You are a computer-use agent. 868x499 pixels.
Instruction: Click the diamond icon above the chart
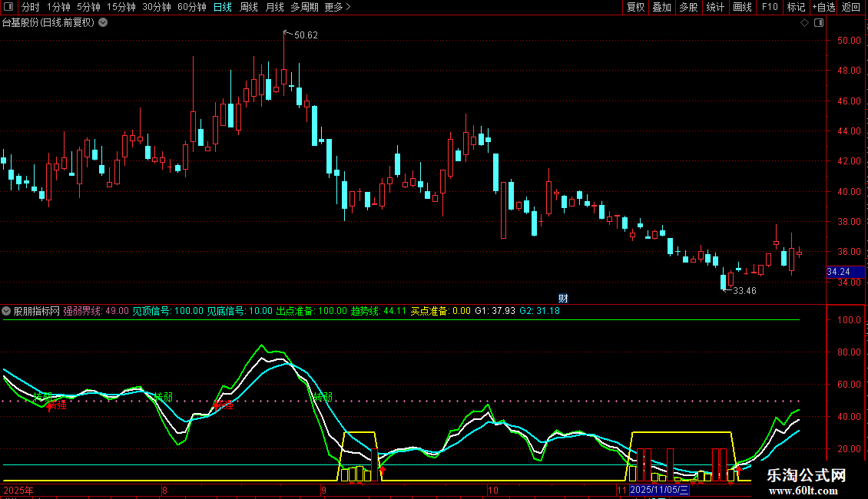pyautogui.click(x=804, y=23)
